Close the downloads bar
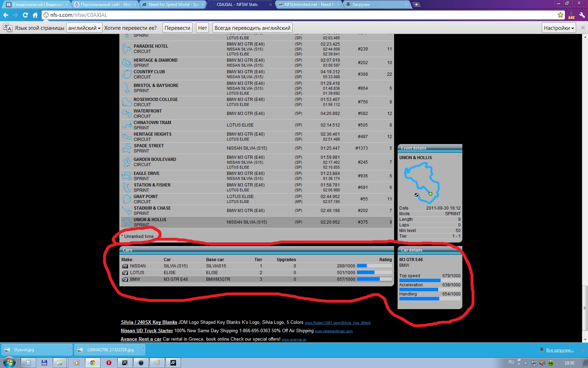The width and height of the screenshot is (588, 368). pos(582,350)
